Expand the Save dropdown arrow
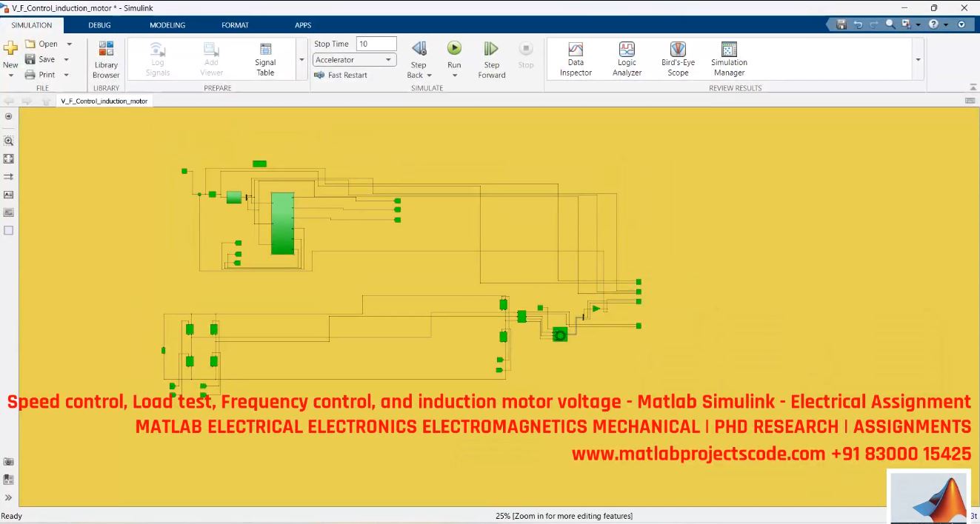 pos(66,60)
